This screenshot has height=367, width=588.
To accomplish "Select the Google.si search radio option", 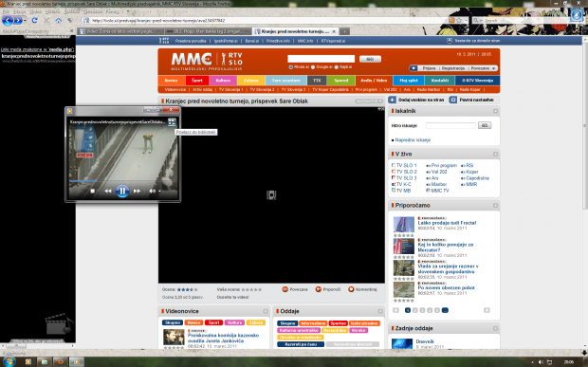I will pyautogui.click(x=313, y=67).
